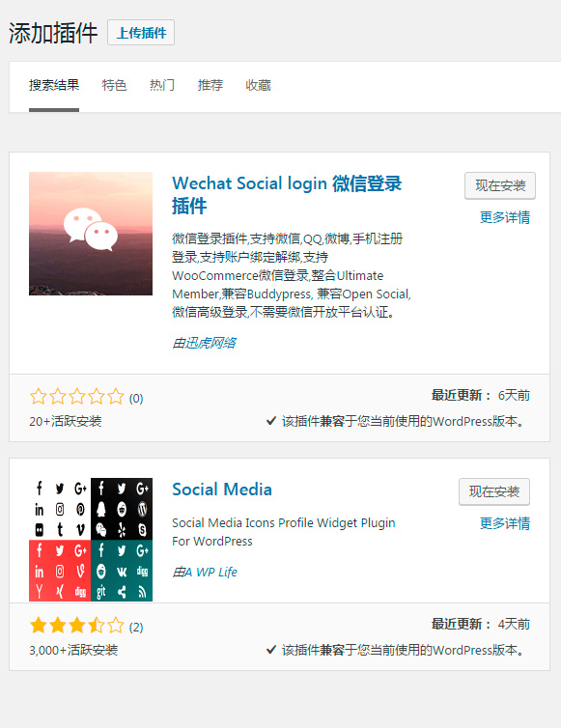Image resolution: width=561 pixels, height=728 pixels.
Task: Click the 添加插件 page heading
Action: (x=53, y=33)
